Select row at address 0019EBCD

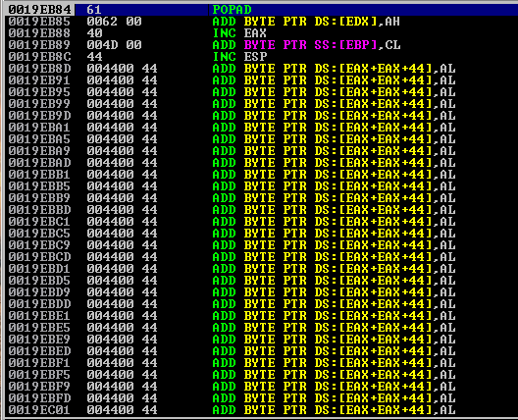coord(261,257)
